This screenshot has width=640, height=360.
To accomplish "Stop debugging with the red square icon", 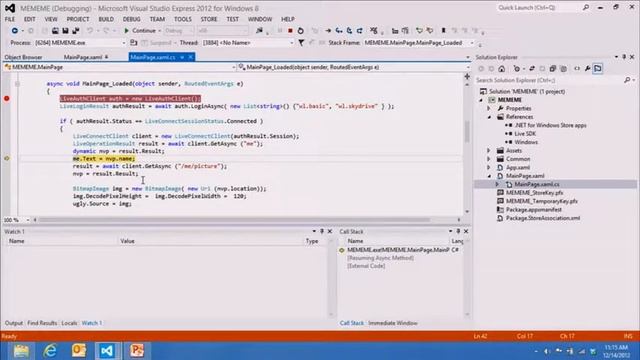I will coord(290,31).
